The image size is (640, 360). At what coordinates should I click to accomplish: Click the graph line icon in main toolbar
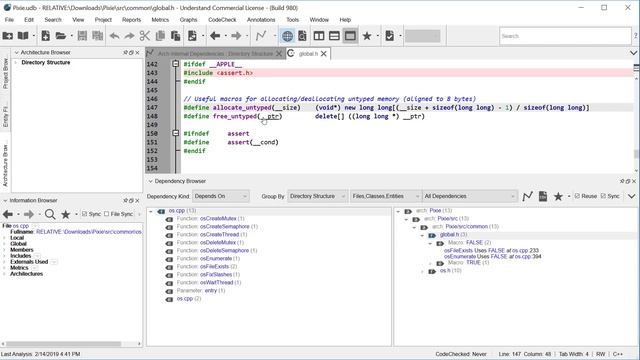pos(260,36)
